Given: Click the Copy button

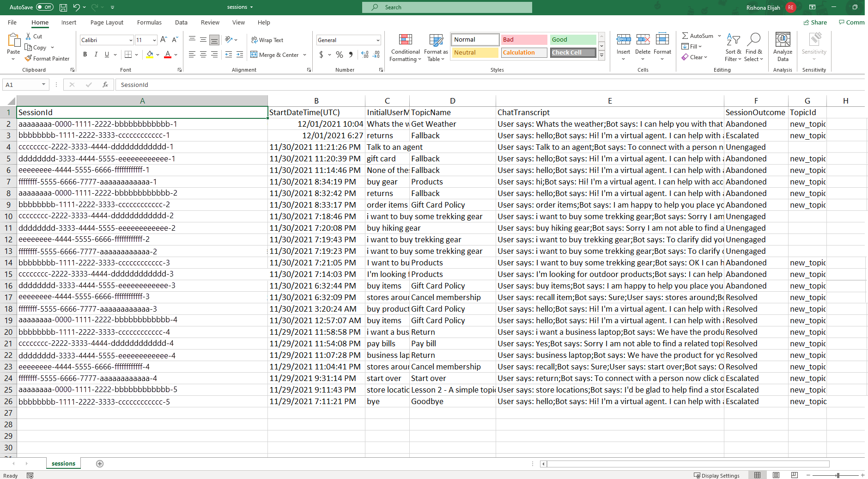Looking at the screenshot, I should (x=36, y=47).
